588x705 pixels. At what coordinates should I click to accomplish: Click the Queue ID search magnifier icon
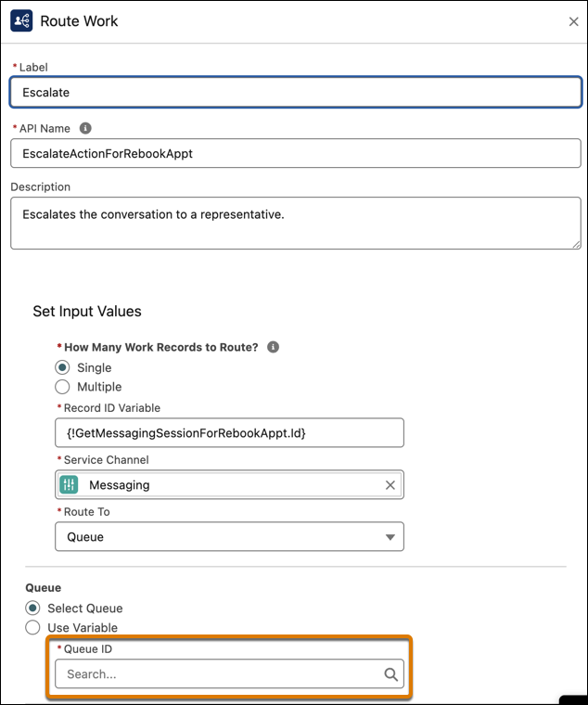[x=390, y=674]
